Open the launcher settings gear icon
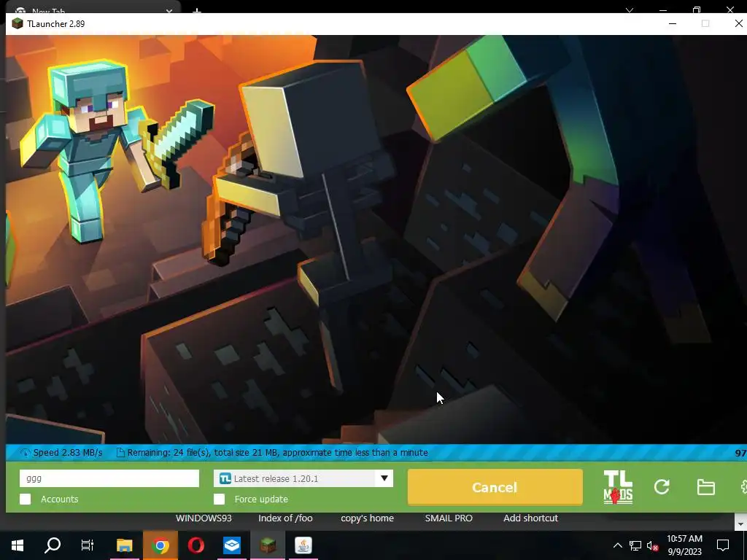 pos(743,486)
